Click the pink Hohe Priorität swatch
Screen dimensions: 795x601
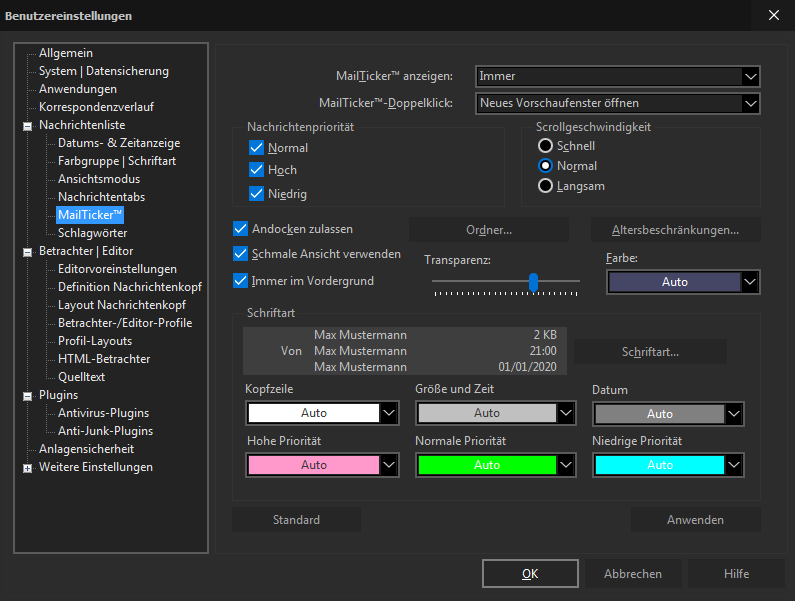coord(314,465)
